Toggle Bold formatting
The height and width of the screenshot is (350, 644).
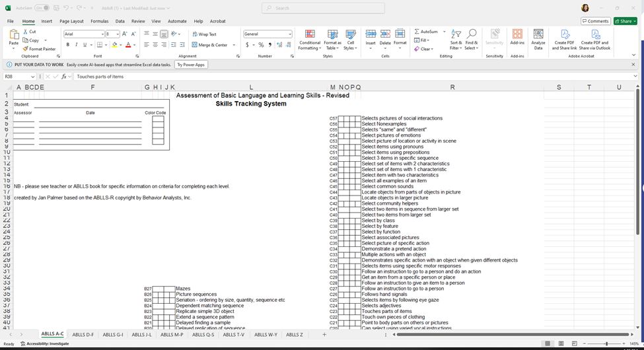tap(68, 45)
